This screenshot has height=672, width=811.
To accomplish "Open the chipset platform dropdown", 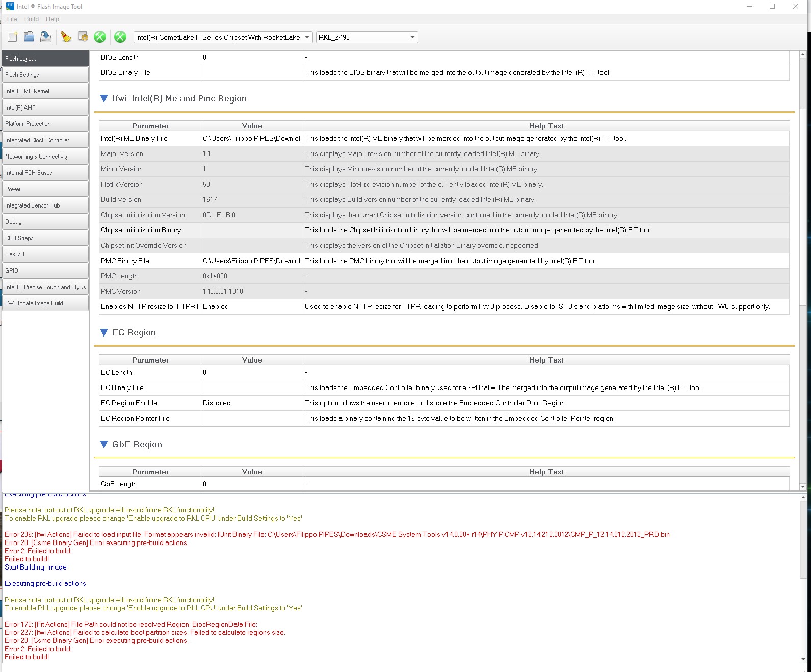I will [x=223, y=37].
